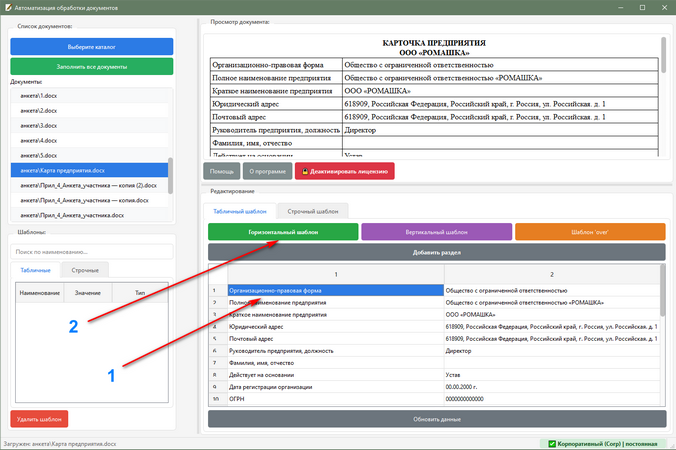676x450 pixels.
Task: Select cell 'ОГРН' in editing table
Action: click(336, 399)
